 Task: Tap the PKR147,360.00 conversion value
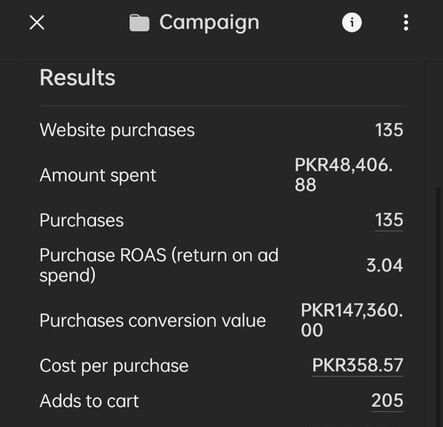click(352, 320)
